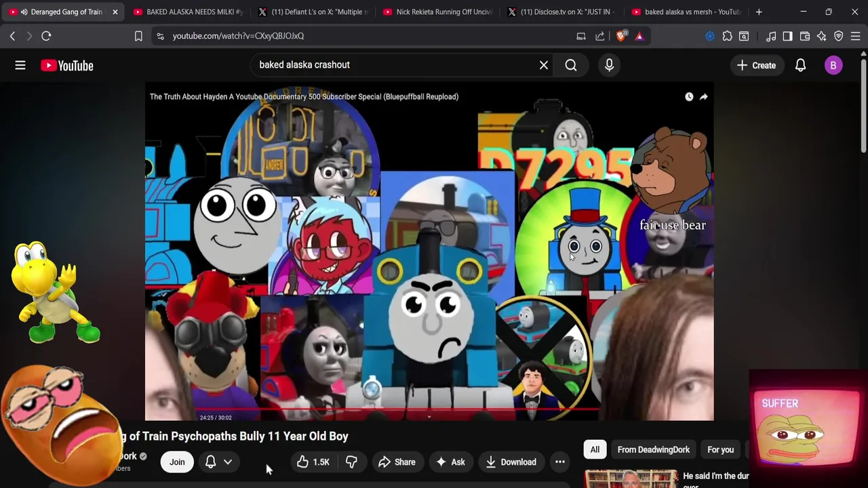Dislike the video
This screenshot has height=488, width=868.
point(351,462)
